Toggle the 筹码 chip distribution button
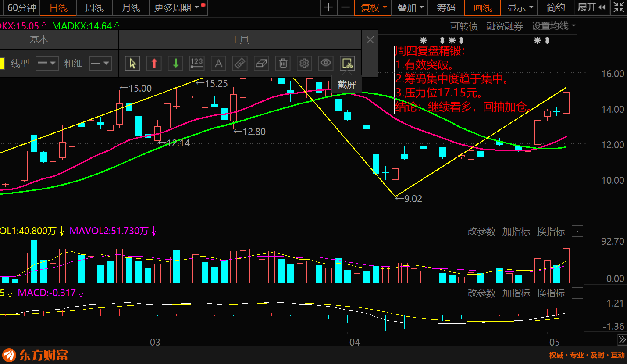The height and width of the screenshot is (364, 627). click(x=446, y=7)
